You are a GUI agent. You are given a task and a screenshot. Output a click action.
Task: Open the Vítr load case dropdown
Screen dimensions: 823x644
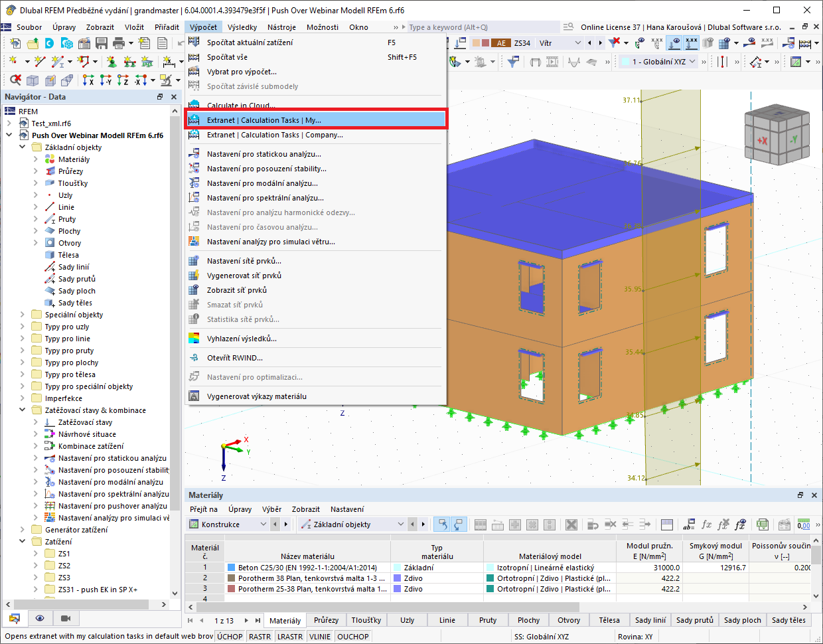click(x=577, y=43)
